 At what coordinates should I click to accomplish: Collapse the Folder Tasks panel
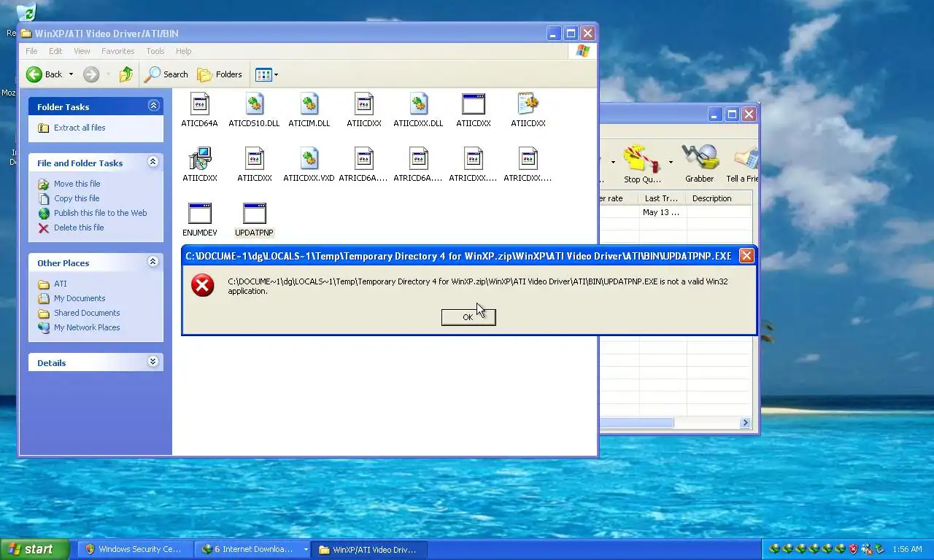153,106
